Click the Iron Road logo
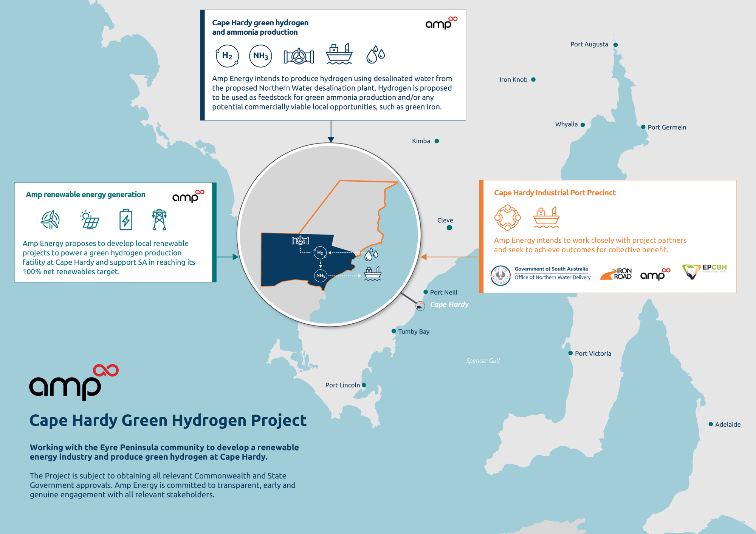The height and width of the screenshot is (534, 756). (616, 274)
